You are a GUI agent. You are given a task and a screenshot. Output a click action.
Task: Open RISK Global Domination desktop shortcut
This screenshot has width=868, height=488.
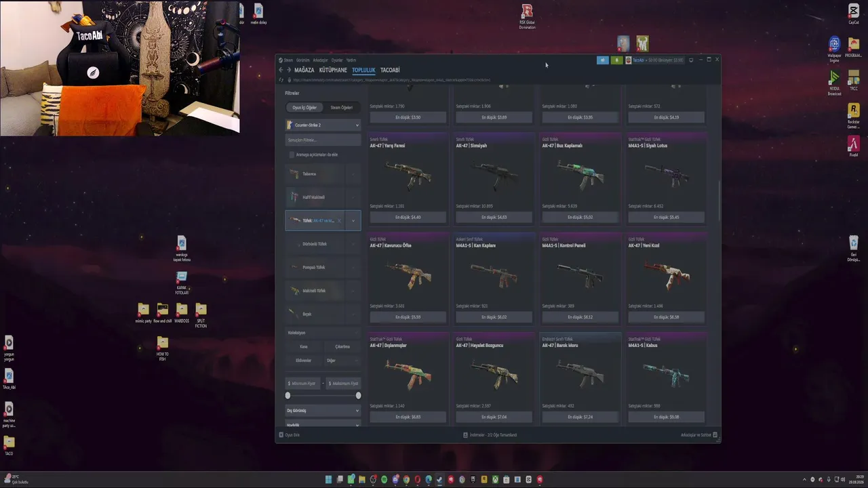[527, 17]
